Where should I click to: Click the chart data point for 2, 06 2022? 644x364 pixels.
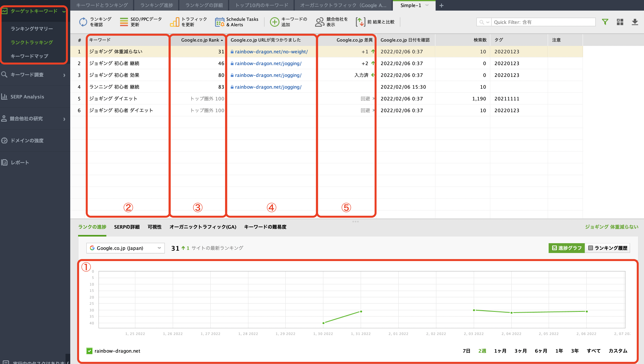587,311
